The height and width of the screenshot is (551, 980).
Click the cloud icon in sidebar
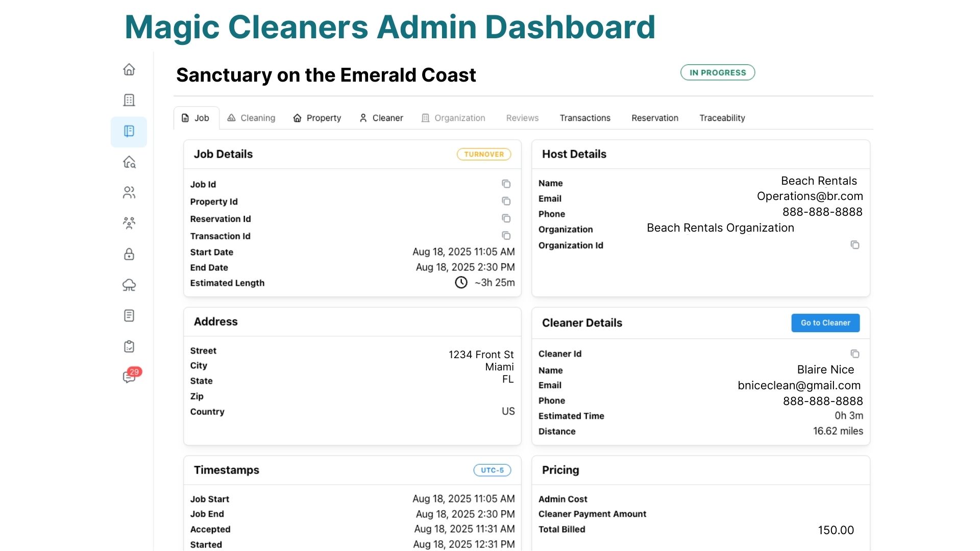(129, 285)
